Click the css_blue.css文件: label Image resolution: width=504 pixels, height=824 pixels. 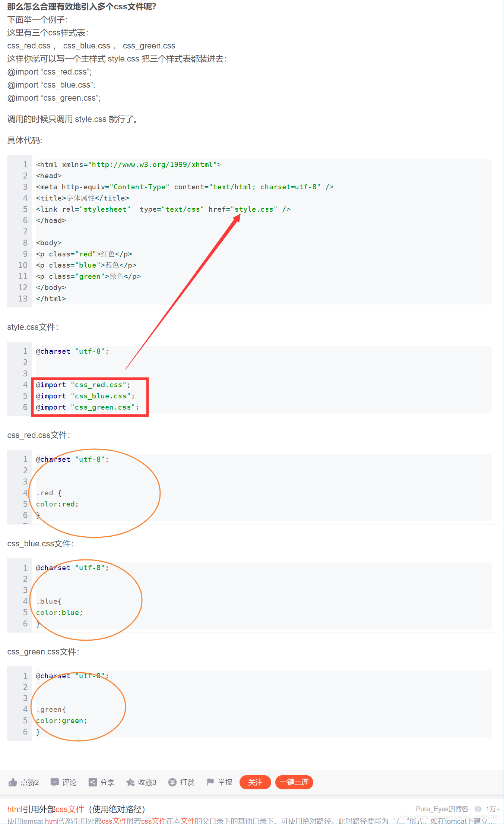(x=41, y=544)
